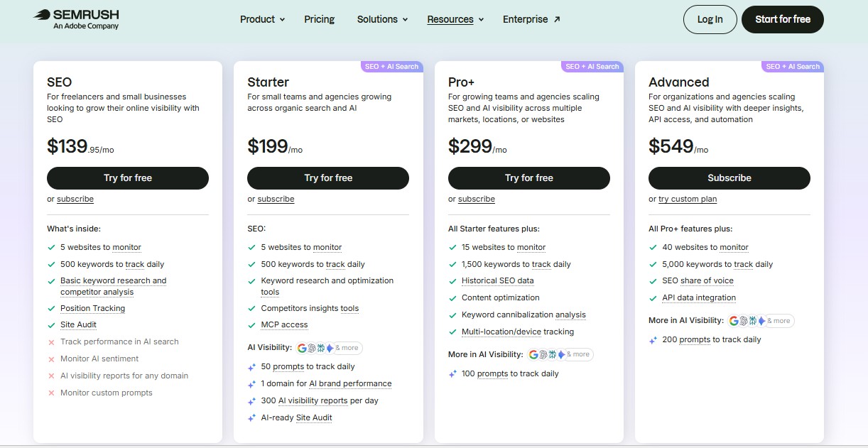
Task: Click subscribe link under Starter plan
Action: (x=276, y=199)
